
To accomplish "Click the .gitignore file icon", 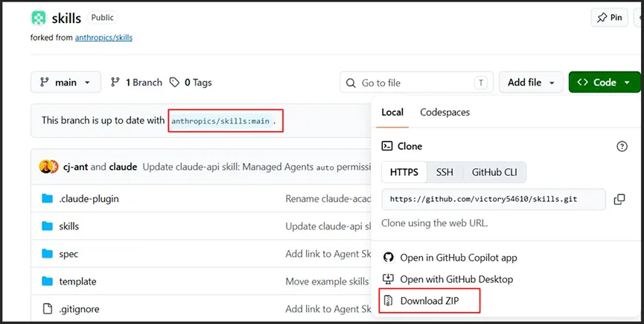I will coord(48,309).
